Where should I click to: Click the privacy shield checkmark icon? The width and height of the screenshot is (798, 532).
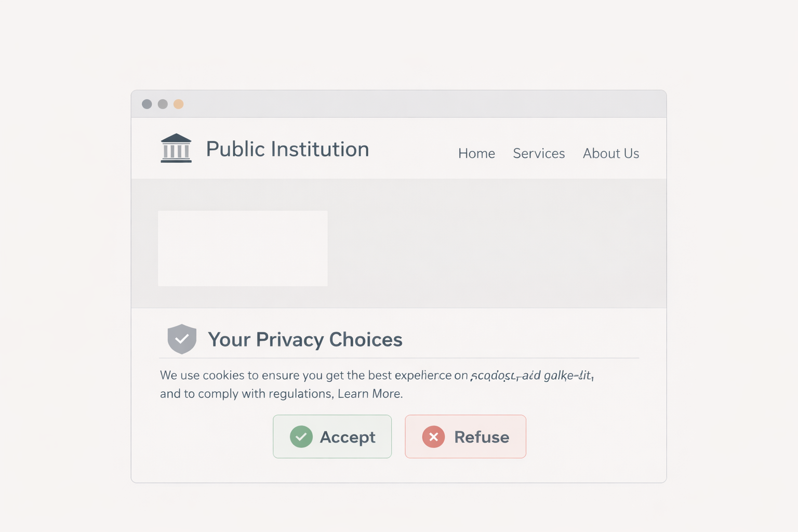[182, 339]
